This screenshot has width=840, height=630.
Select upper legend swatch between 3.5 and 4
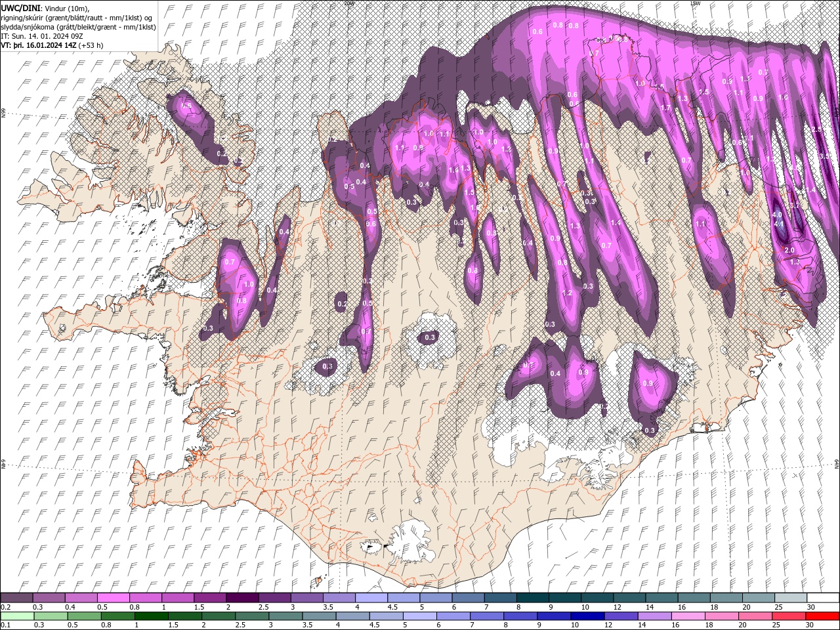pyautogui.click(x=339, y=598)
